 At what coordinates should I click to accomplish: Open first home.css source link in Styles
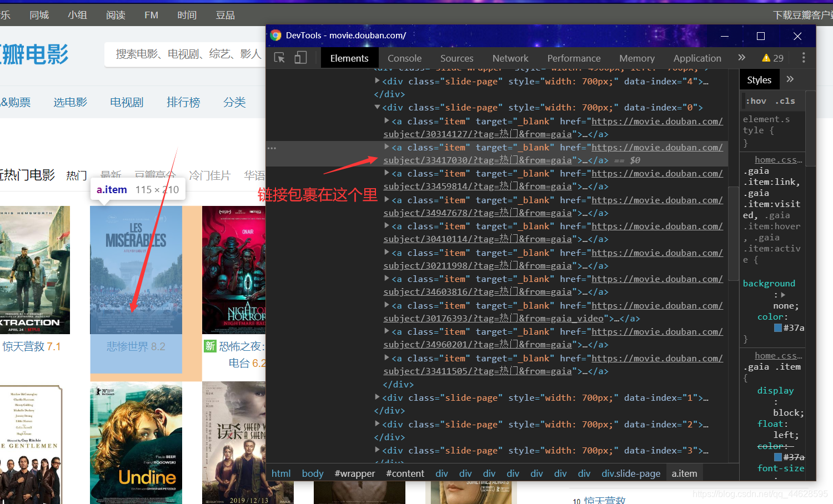(x=779, y=160)
